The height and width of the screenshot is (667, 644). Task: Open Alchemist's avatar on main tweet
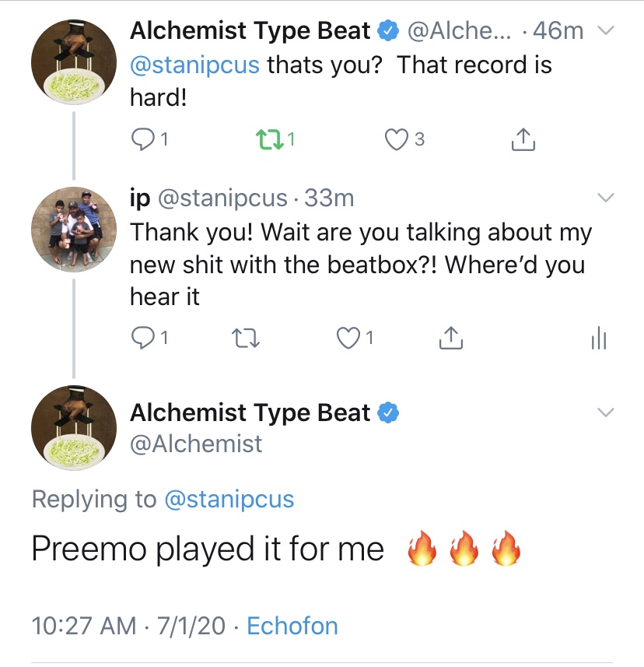(74, 429)
